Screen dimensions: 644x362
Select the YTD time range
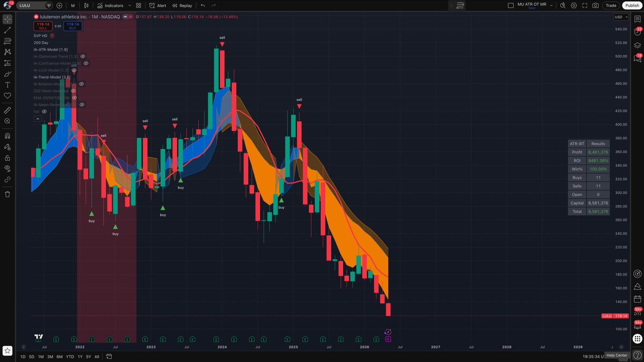pos(70,357)
